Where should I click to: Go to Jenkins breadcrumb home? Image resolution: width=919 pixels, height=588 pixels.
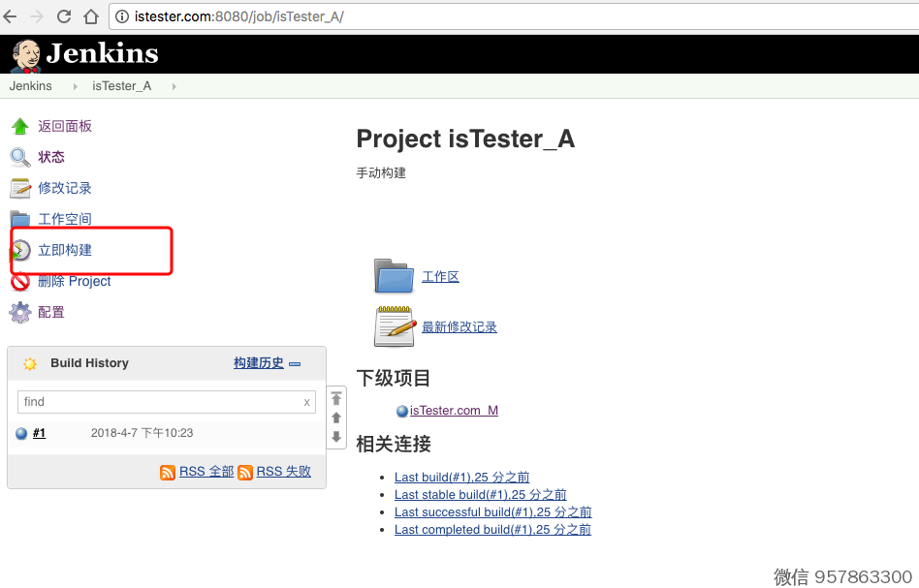(x=30, y=86)
